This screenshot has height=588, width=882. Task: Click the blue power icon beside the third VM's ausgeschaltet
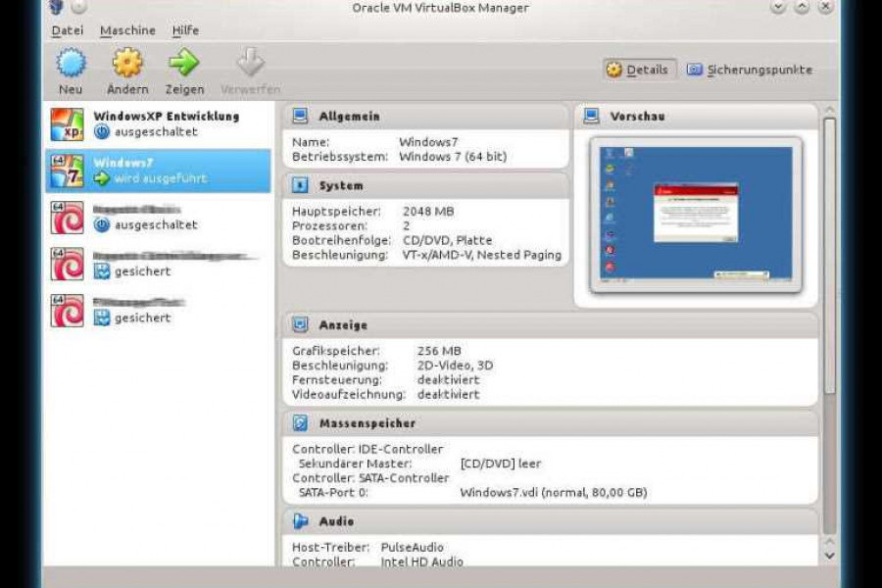point(102,224)
